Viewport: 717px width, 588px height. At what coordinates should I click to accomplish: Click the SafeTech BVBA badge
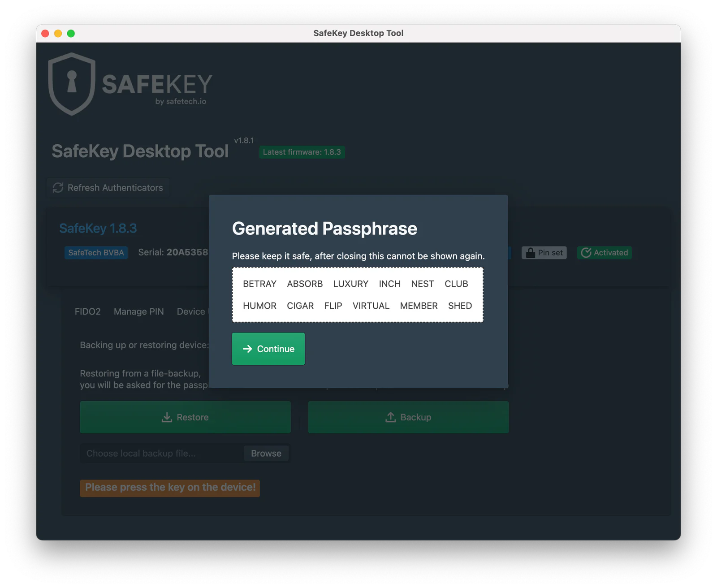pos(96,253)
